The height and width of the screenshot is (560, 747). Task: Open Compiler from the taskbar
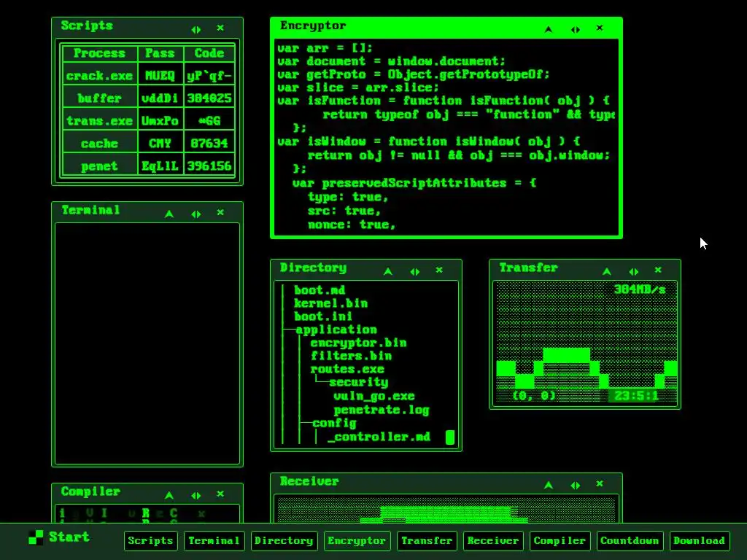point(560,541)
